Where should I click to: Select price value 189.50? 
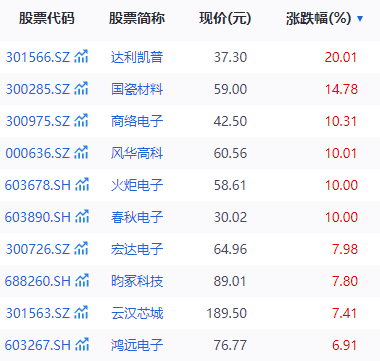coord(227,313)
